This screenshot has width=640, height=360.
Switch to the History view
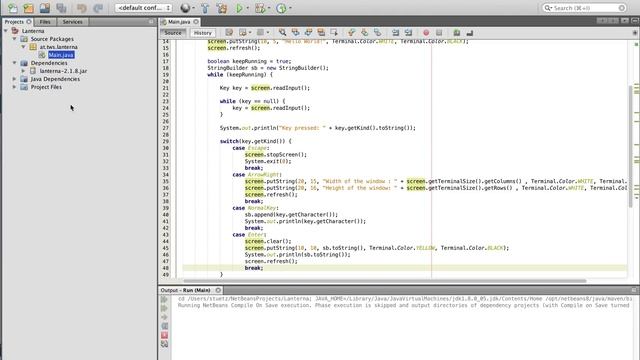[202, 33]
